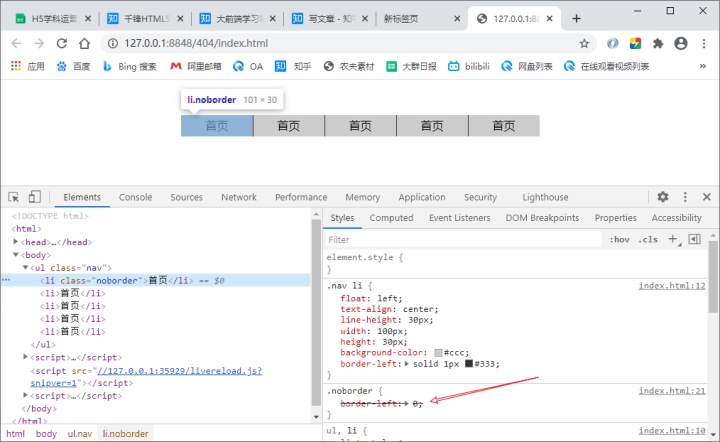Screen dimensions: 720x442
Task: Open the Lighthouse panel tab
Action: (x=545, y=197)
